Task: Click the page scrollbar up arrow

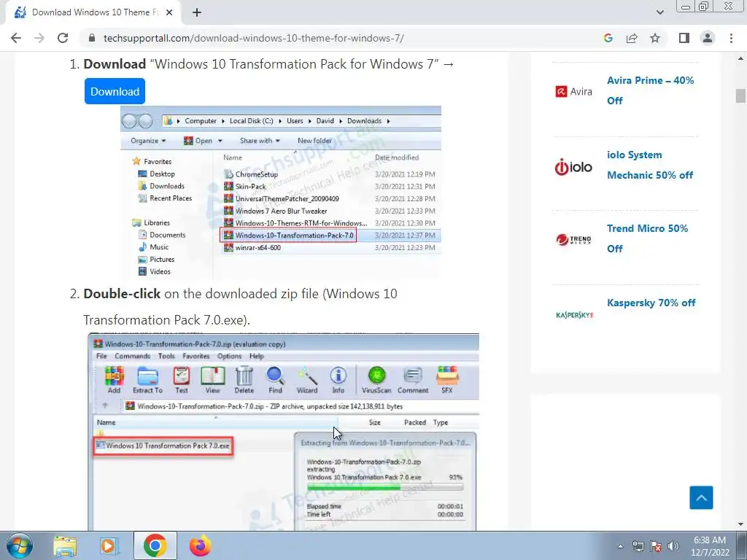Action: (740, 58)
